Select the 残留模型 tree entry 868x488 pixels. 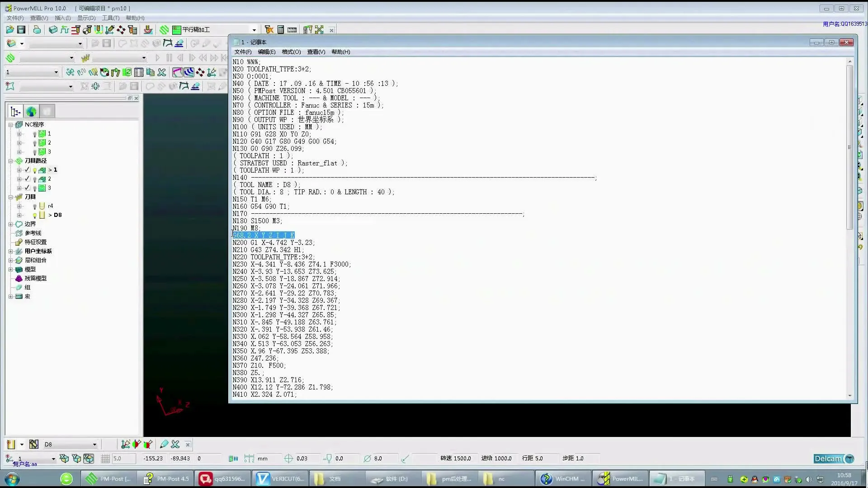35,278
